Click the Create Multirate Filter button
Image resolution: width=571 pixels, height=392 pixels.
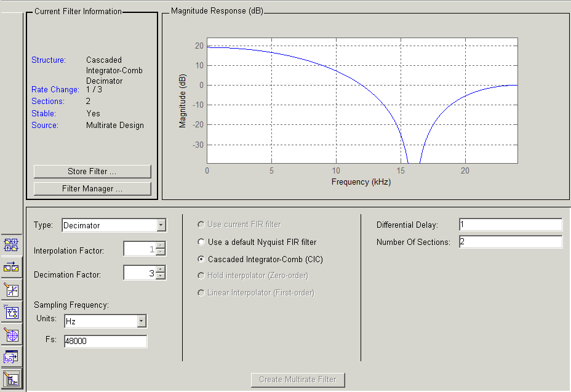[x=298, y=380]
